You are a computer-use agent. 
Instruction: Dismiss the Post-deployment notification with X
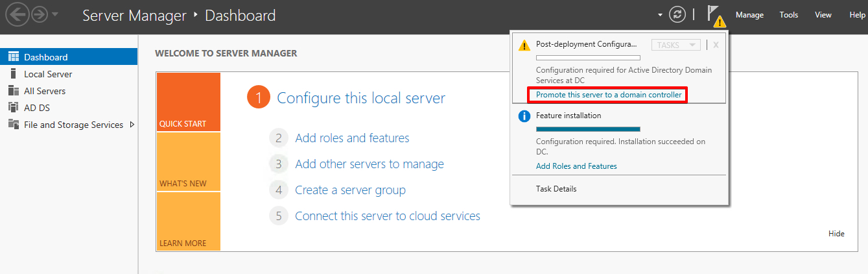(x=716, y=45)
